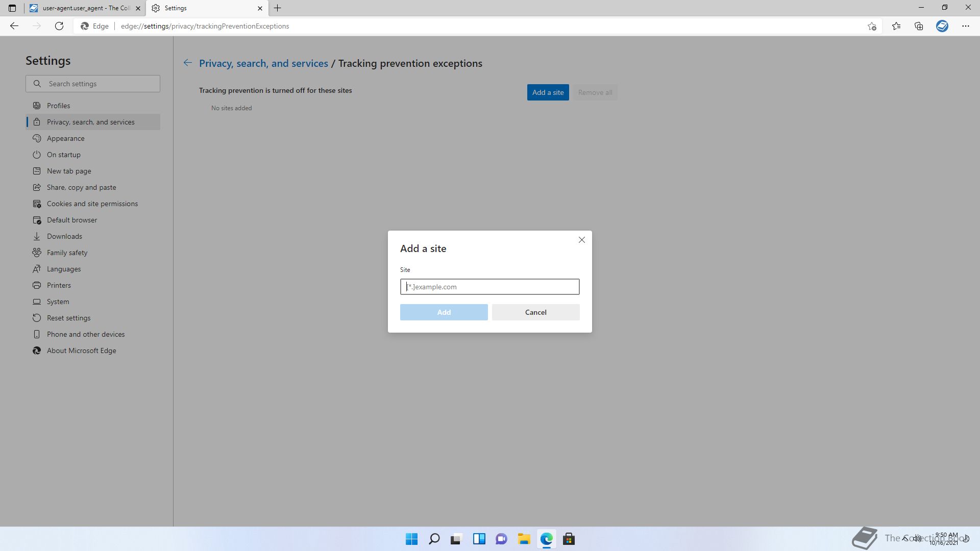
Task: Open Languages settings
Action: pyautogui.click(x=93, y=269)
